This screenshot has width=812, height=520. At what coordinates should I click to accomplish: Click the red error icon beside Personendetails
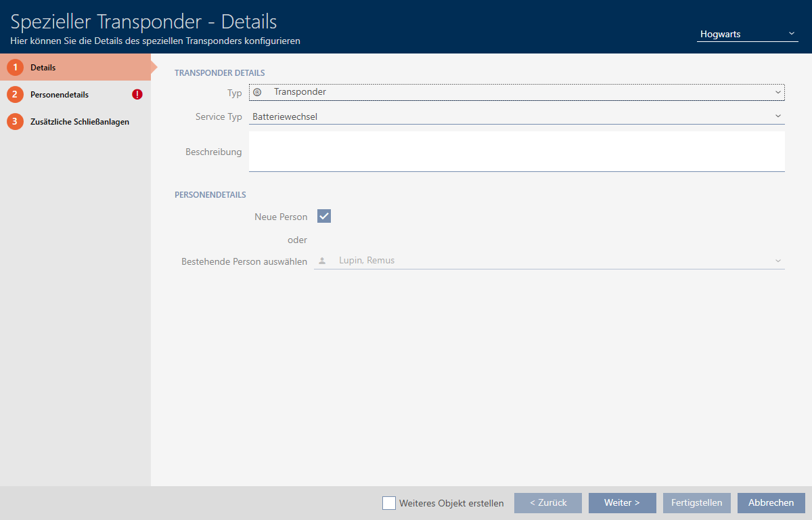pos(137,95)
